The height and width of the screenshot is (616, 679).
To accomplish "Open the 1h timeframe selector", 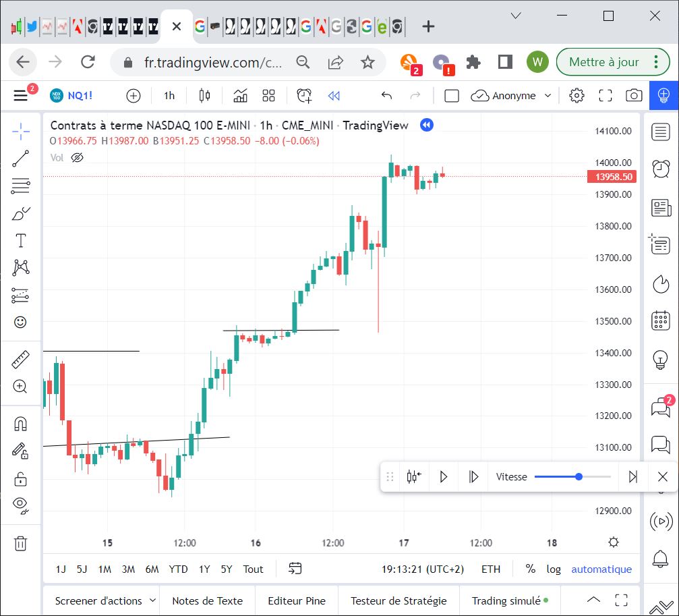I will (169, 96).
